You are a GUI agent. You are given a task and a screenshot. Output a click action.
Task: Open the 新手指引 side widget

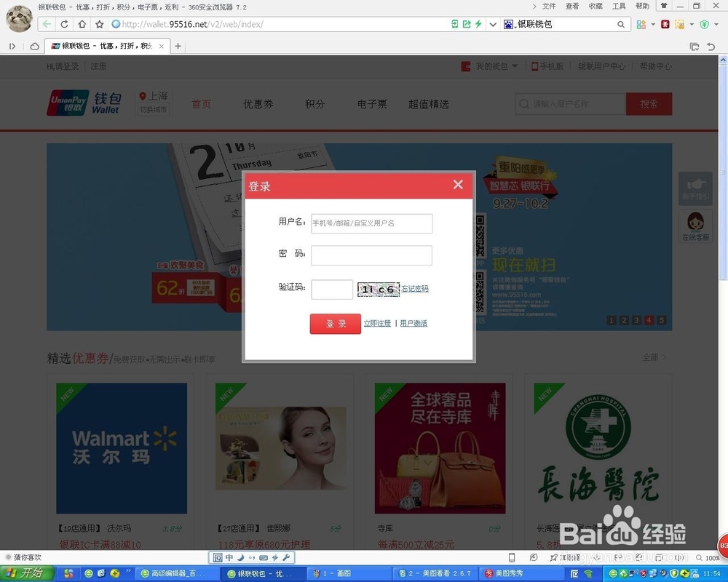695,188
